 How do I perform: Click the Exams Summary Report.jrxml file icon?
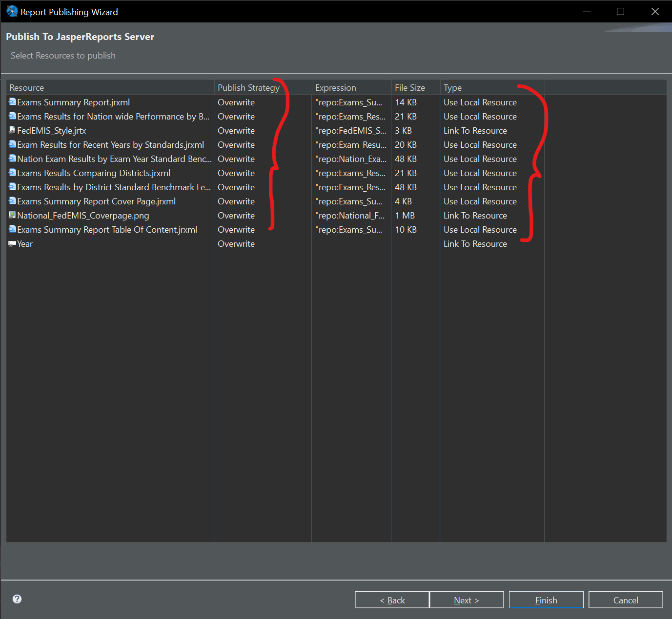(x=12, y=102)
